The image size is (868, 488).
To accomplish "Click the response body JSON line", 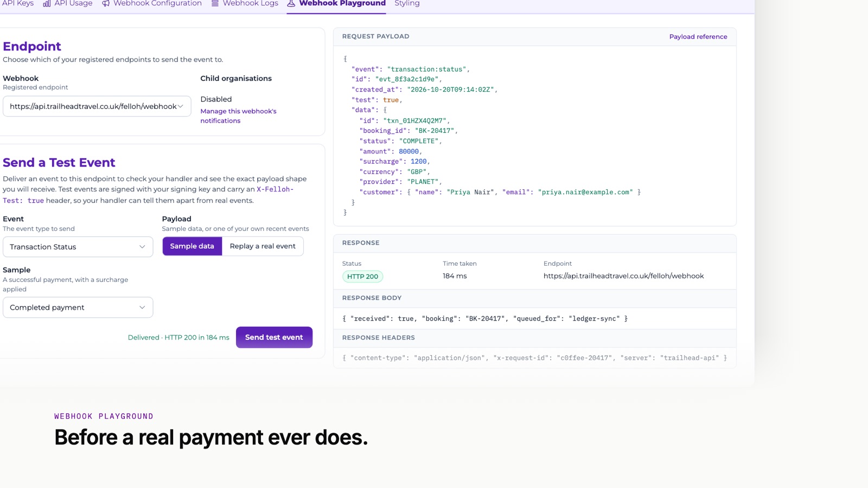I will click(485, 319).
